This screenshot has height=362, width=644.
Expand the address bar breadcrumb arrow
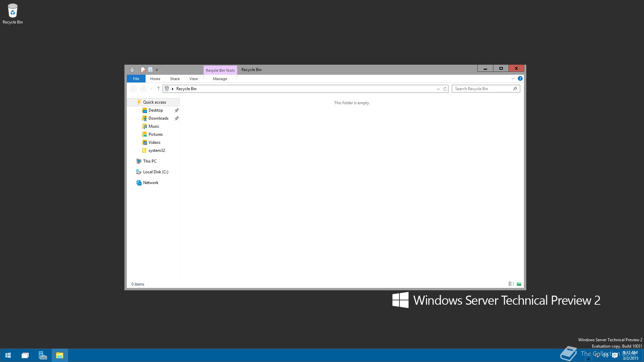tap(173, 89)
